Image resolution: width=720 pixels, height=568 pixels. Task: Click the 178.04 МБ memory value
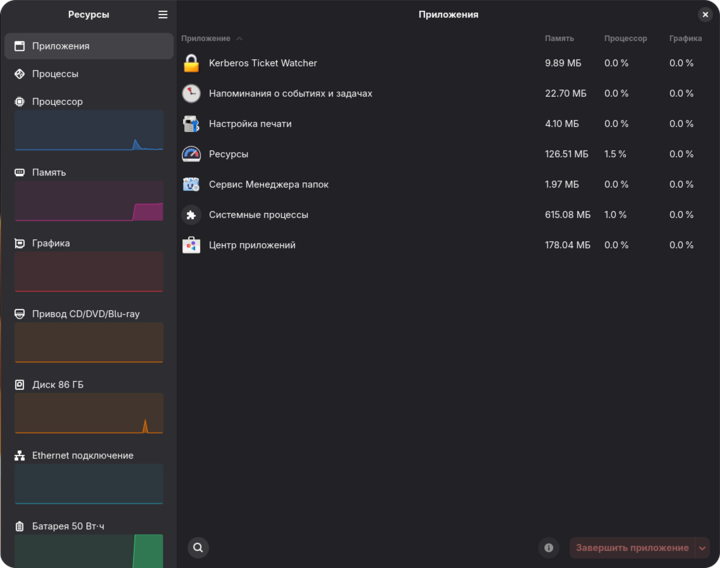568,245
